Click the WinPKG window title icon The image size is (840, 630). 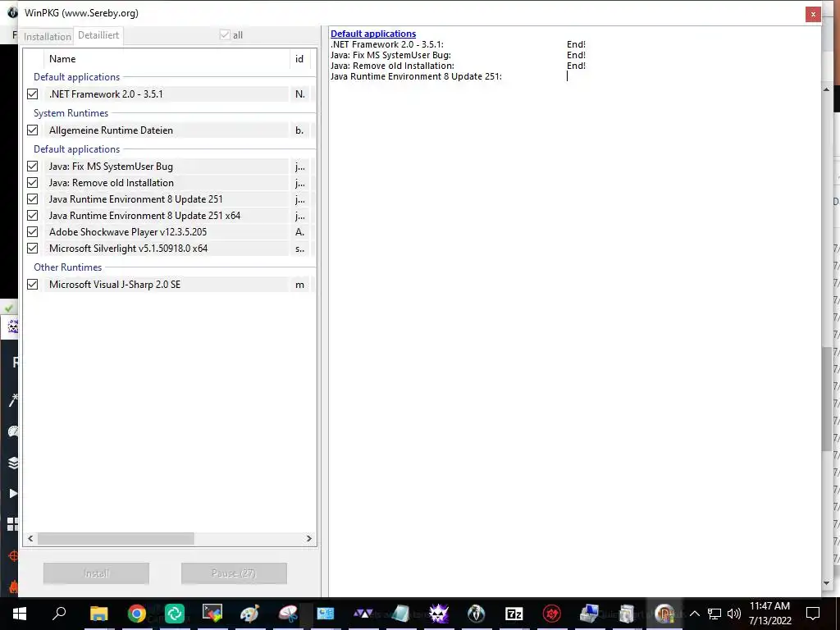[x=11, y=12]
